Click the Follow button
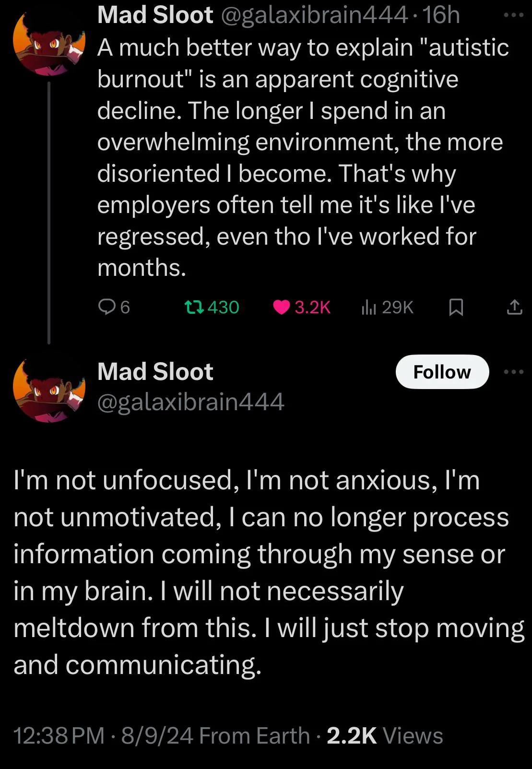532x769 pixels. click(442, 371)
